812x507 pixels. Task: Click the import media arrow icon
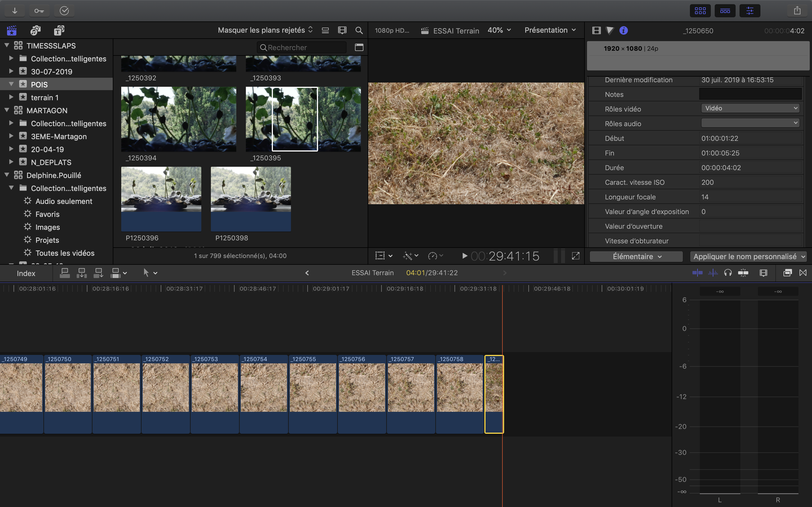(x=15, y=11)
